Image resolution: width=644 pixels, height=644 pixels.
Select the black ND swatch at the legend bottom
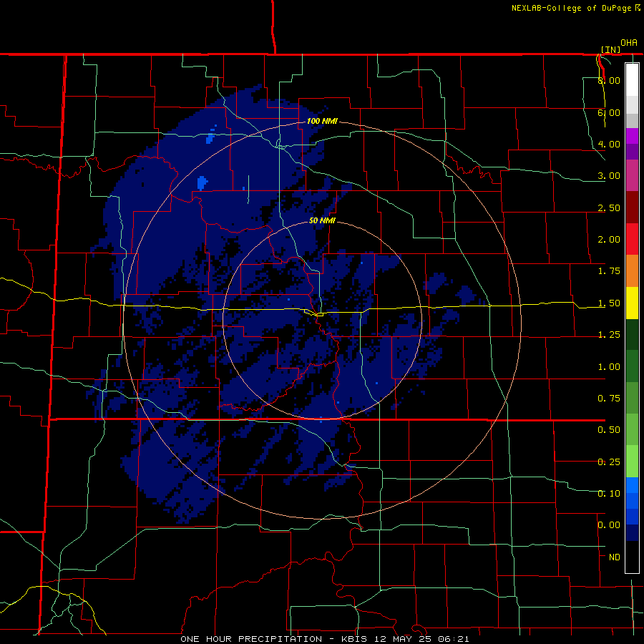(x=632, y=557)
